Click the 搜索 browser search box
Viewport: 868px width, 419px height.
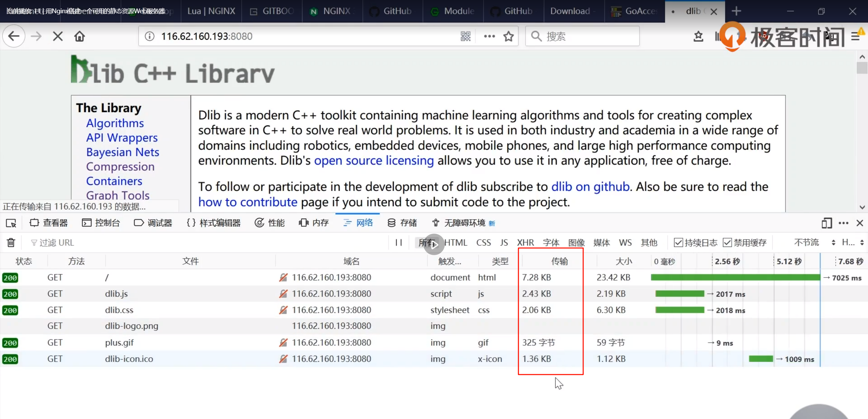point(583,36)
